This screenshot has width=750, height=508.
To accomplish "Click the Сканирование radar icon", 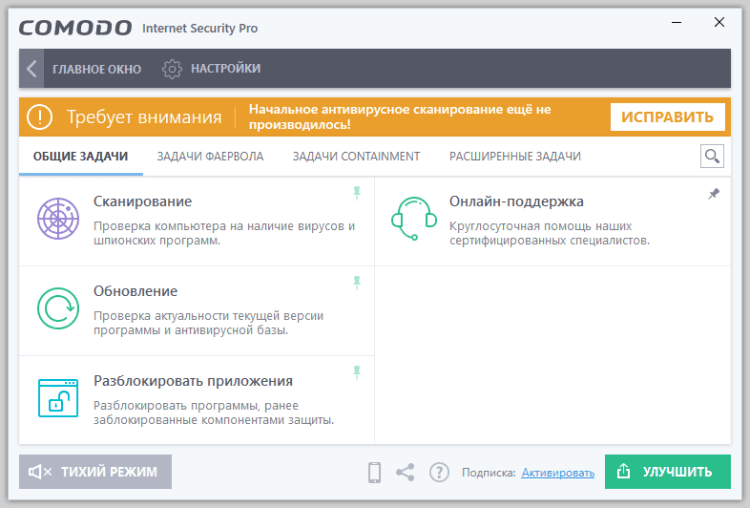I will pyautogui.click(x=57, y=219).
